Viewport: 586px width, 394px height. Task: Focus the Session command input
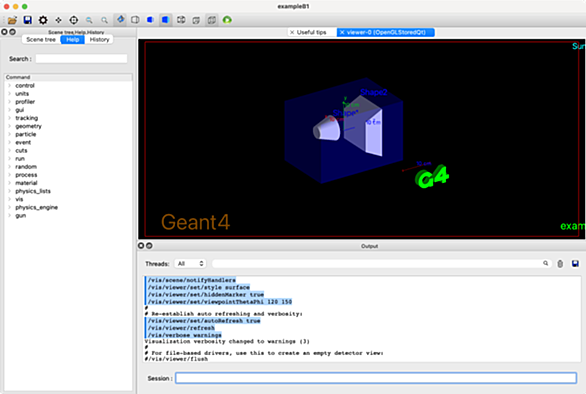376,378
